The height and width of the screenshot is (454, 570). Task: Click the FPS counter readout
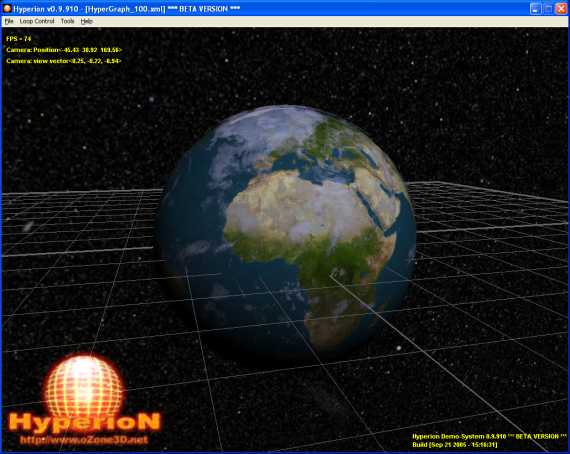coord(19,39)
